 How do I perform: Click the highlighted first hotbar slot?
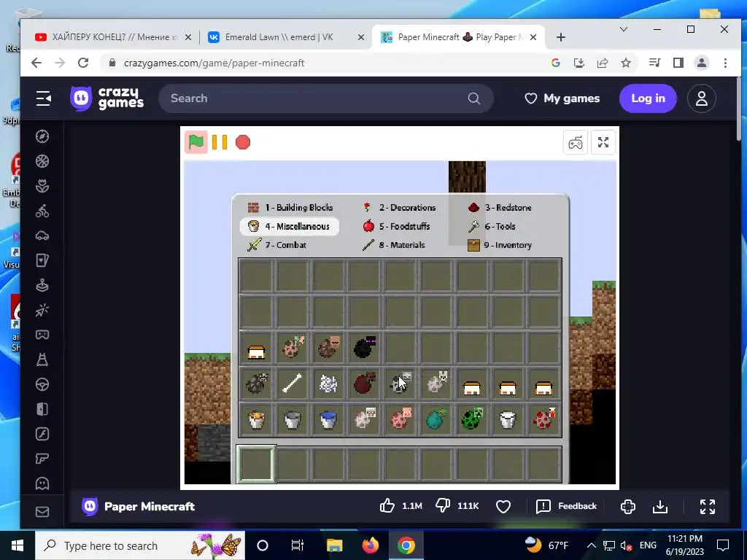point(256,464)
